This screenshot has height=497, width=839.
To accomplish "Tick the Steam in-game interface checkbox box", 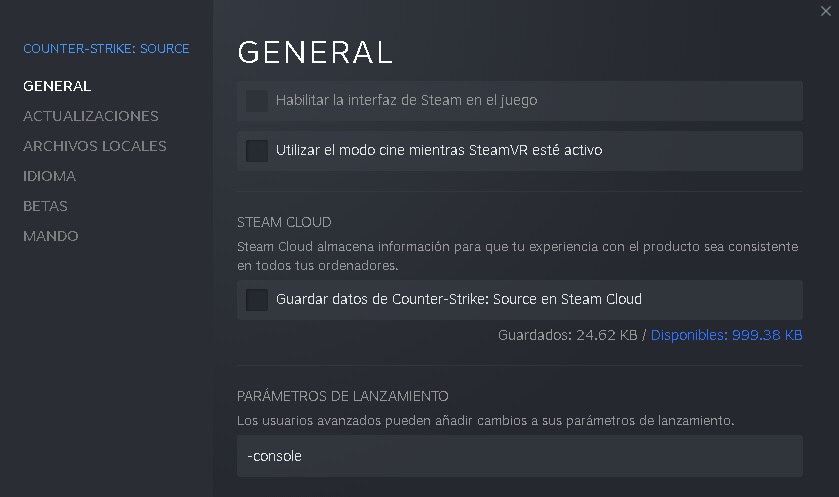I will tap(257, 101).
